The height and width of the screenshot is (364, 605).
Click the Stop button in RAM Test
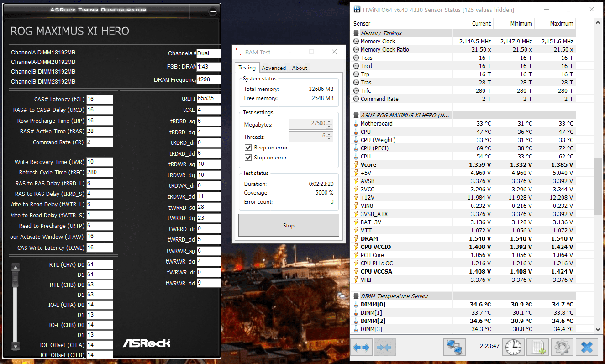(x=289, y=226)
